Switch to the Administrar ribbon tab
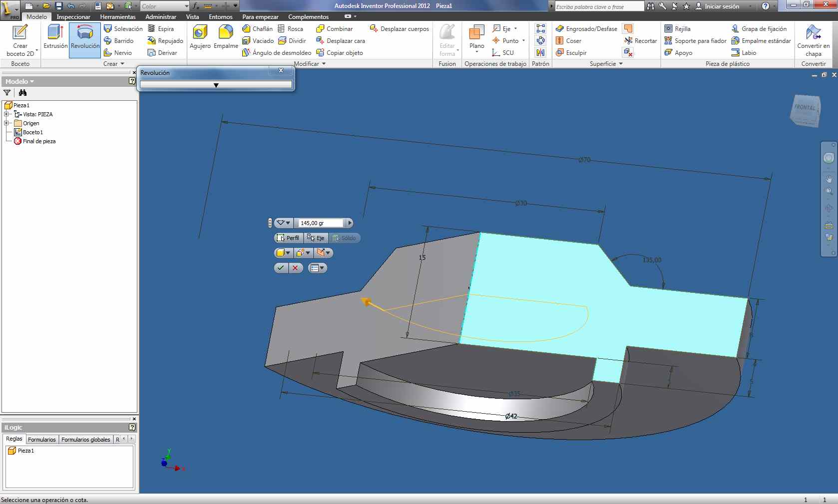Image resolution: width=838 pixels, height=504 pixels. click(161, 16)
